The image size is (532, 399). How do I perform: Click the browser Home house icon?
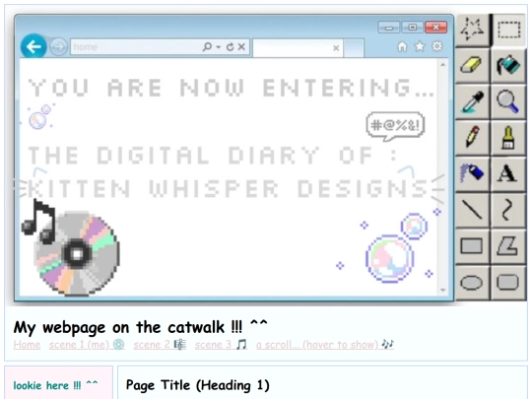click(x=402, y=46)
